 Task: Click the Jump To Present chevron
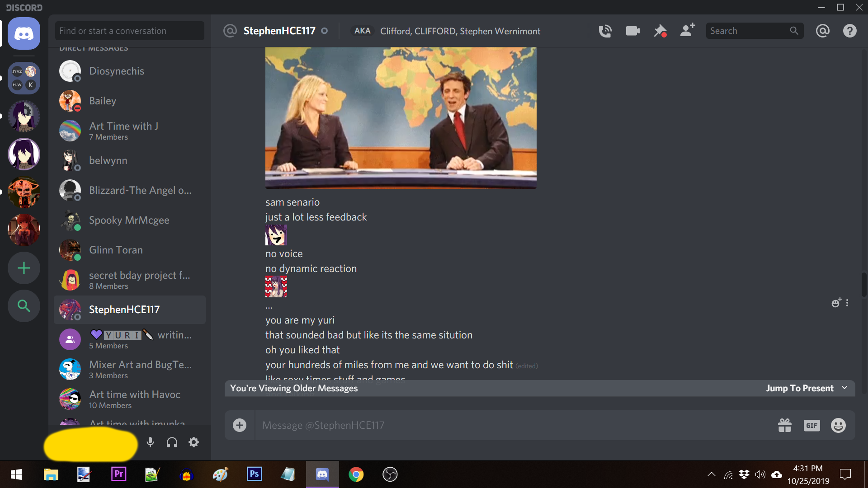click(x=844, y=388)
